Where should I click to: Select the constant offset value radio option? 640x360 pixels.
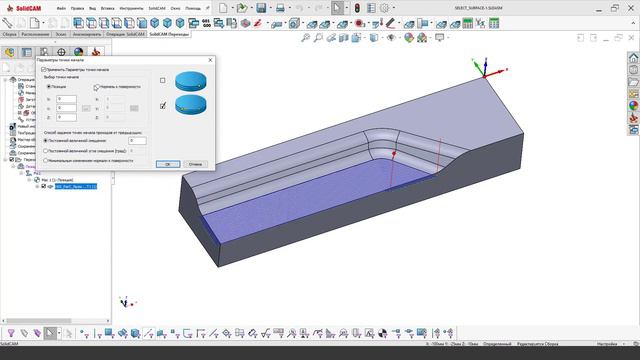coord(46,140)
